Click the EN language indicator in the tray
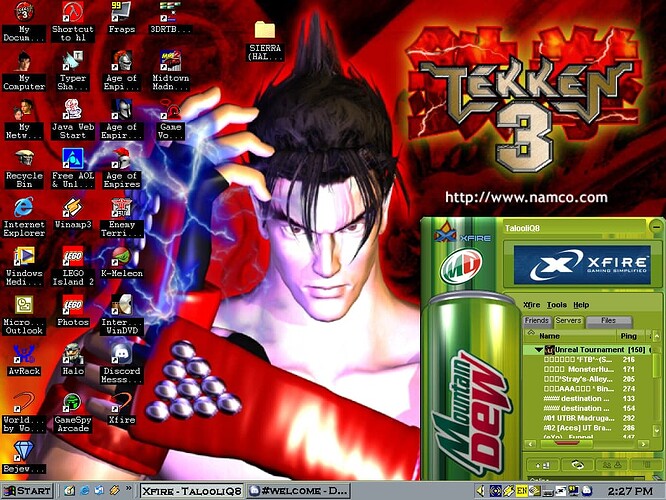This screenshot has height=500, width=666. click(522, 491)
